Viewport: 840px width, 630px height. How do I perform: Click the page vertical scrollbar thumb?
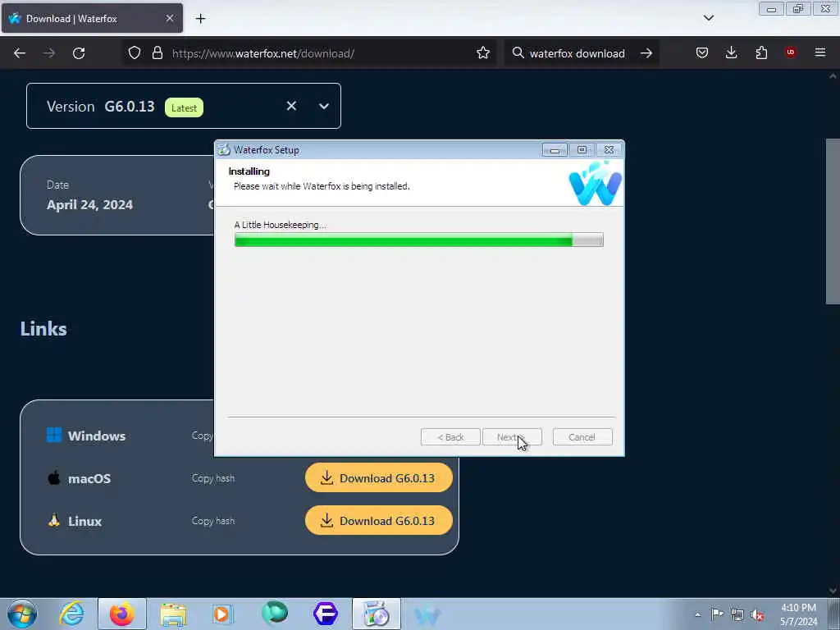(833, 221)
